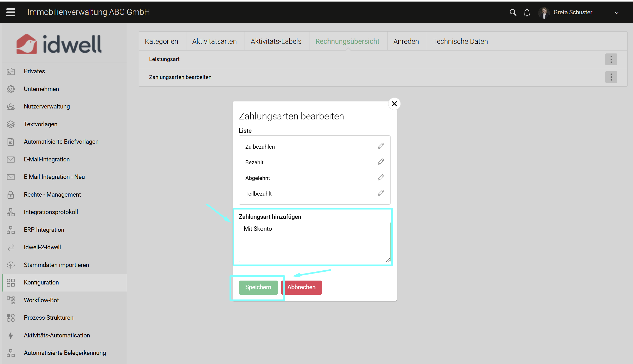633x364 pixels.
Task: Switch to the Kategorien tab
Action: (161, 41)
